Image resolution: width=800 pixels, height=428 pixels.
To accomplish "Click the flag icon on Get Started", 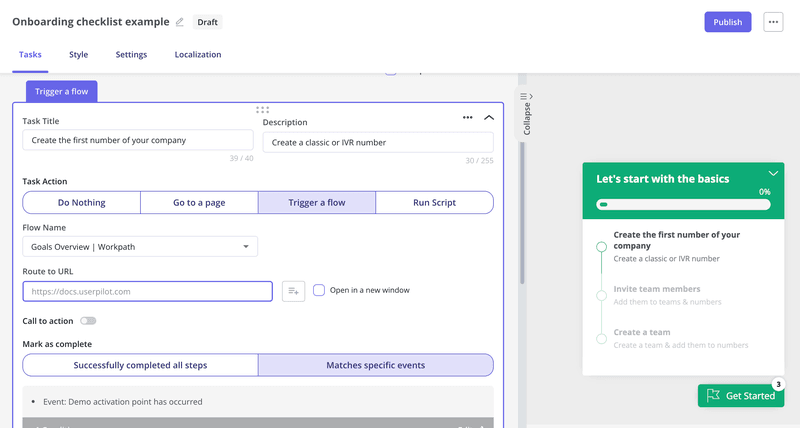I will [x=713, y=395].
